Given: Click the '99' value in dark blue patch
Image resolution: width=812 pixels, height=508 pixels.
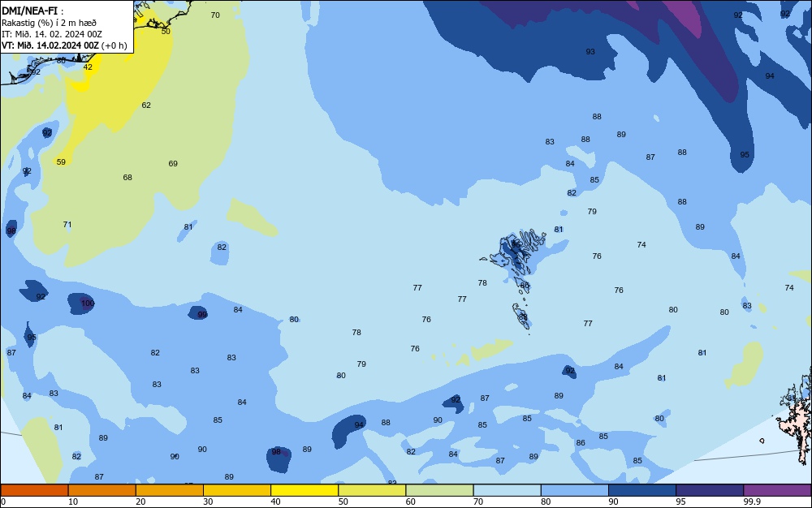Looking at the screenshot, I should [202, 314].
